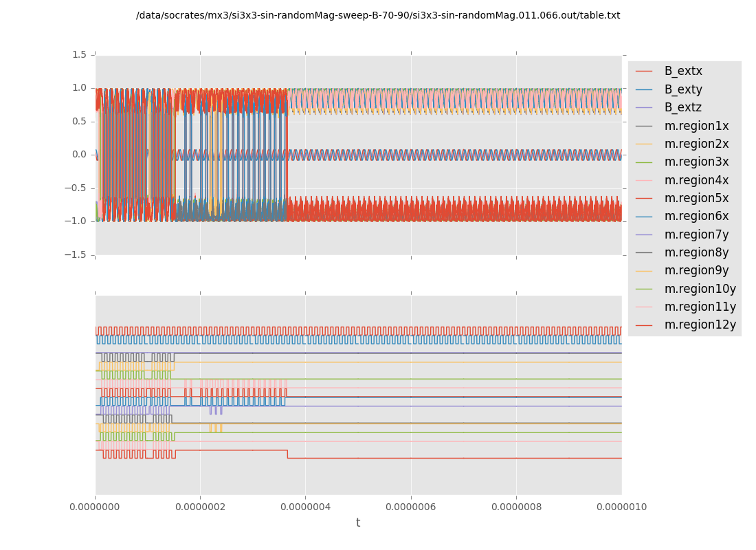Click the 0.0000000 x-axis tick label
Viewport: 756px width, 550px height.
point(96,507)
